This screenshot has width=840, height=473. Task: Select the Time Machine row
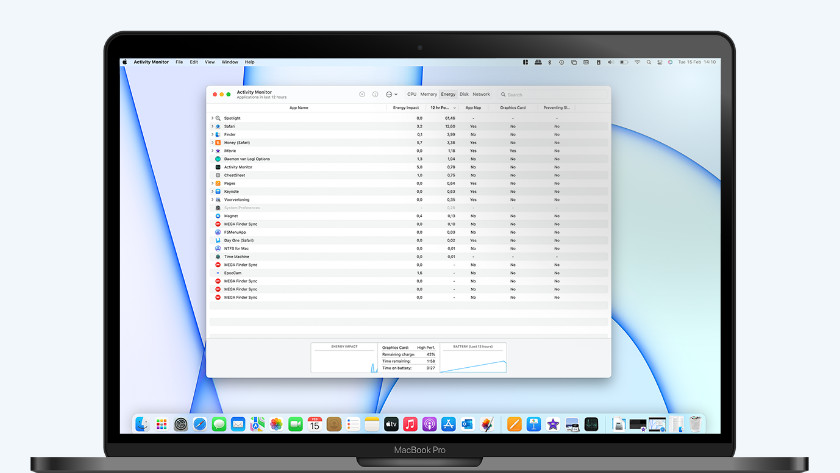(x=238, y=257)
